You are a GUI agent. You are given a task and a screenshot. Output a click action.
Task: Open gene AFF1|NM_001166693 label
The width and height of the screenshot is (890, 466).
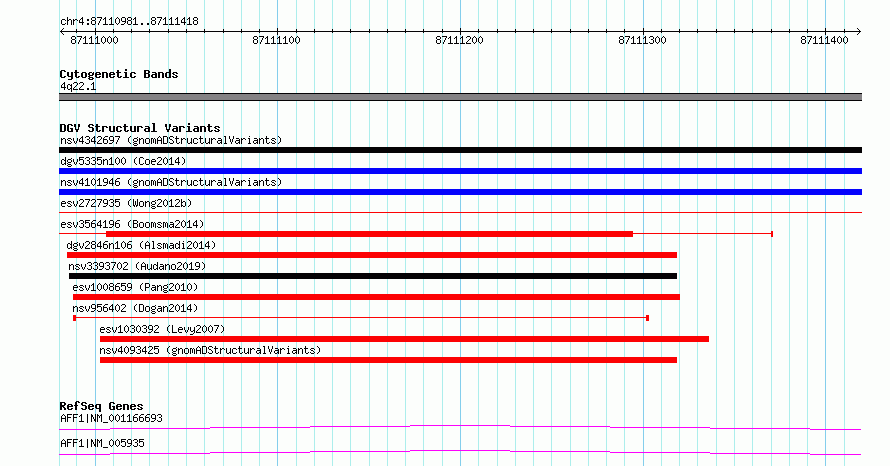pos(111,418)
